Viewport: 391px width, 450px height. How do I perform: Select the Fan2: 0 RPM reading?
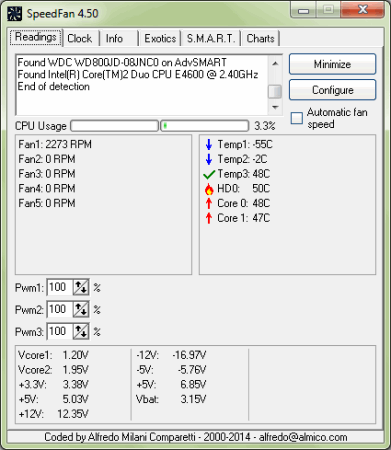[47, 159]
